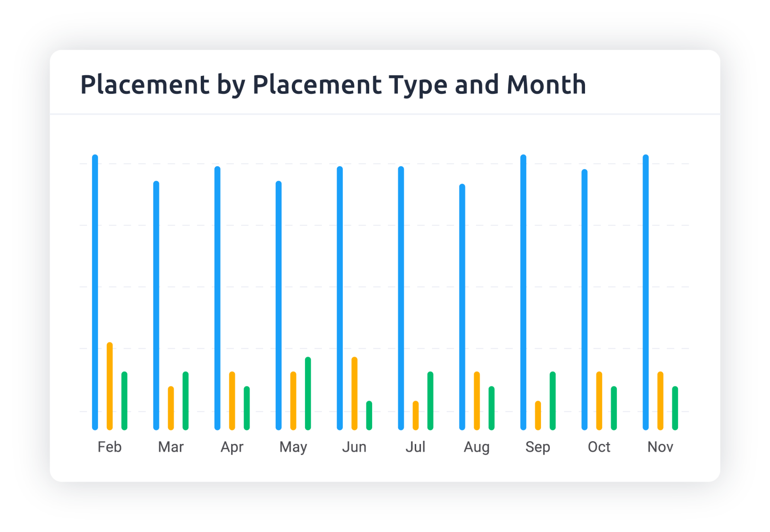Select the orange bar for Jun
This screenshot has height=532, width=770.
pos(355,393)
